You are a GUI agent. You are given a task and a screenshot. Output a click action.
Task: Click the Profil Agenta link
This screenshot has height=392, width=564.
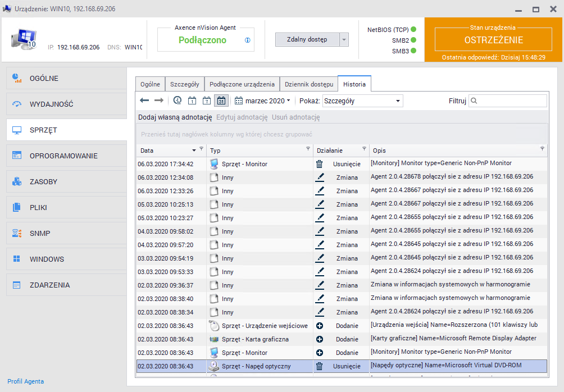(x=25, y=381)
